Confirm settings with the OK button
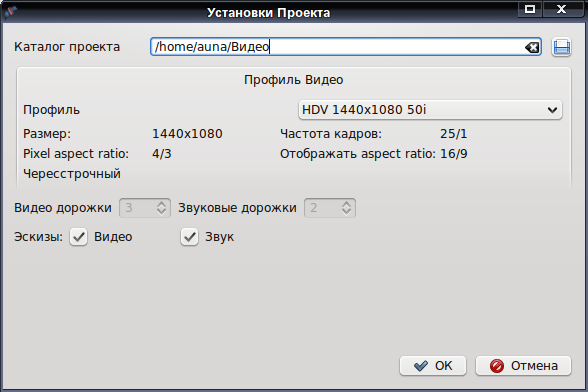This screenshot has width=588, height=392. click(x=433, y=366)
